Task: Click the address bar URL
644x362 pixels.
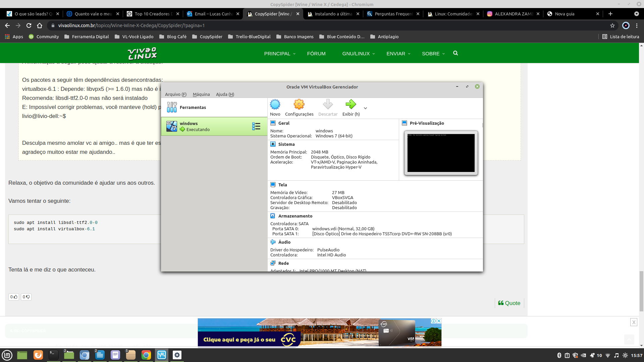Action: (131, 25)
